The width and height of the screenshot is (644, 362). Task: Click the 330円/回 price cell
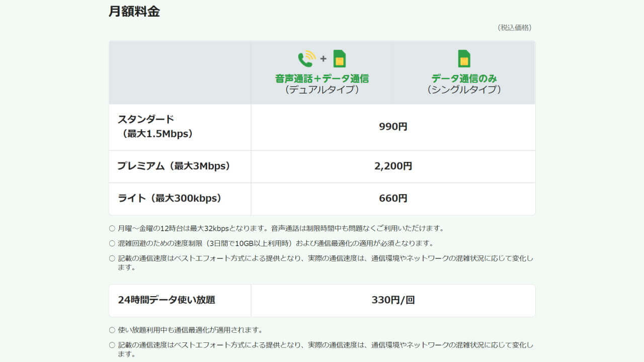click(x=393, y=300)
